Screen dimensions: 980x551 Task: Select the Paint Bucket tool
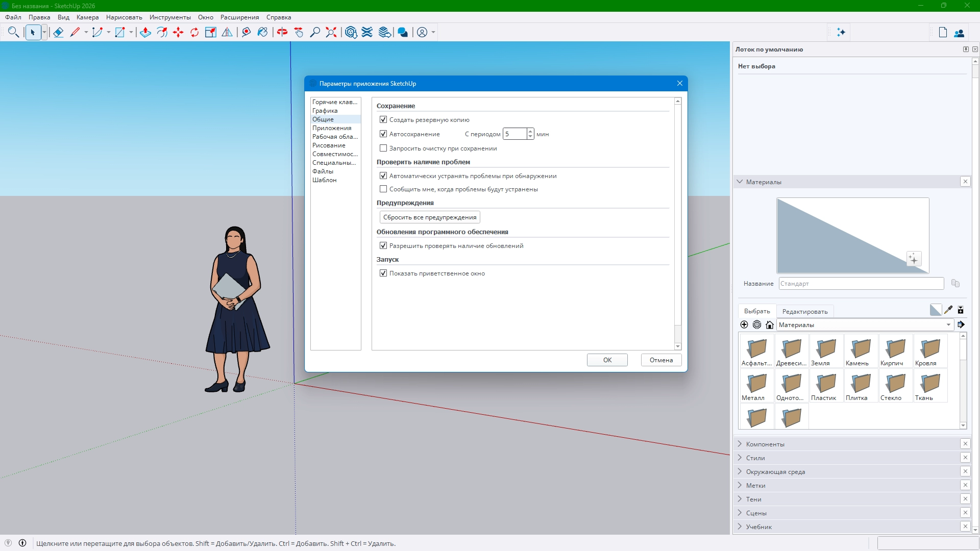click(x=262, y=33)
